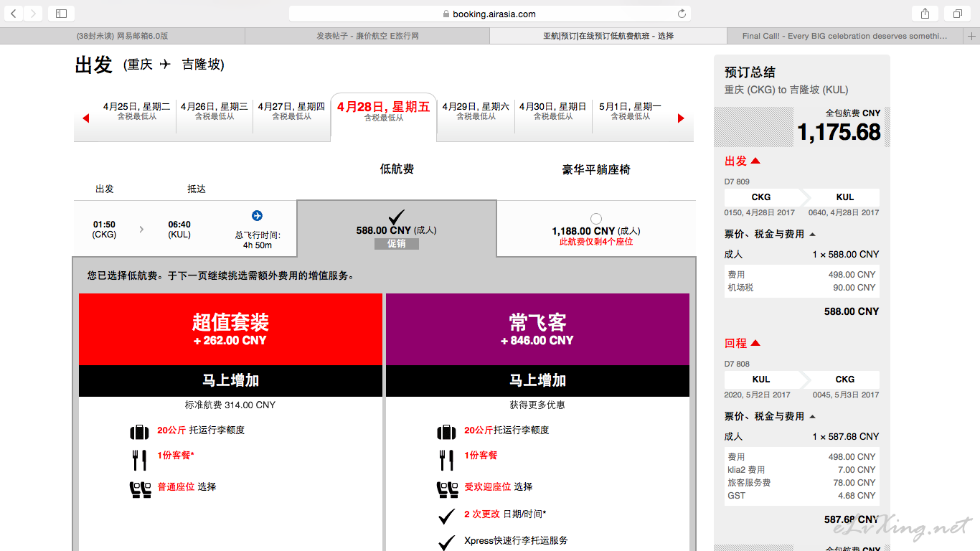Click the 低航费 column header

(397, 169)
